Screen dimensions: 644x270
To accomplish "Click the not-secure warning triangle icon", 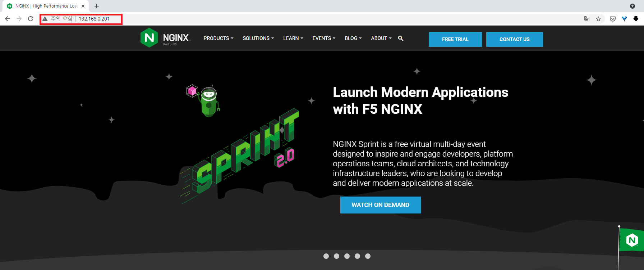I will [x=45, y=19].
